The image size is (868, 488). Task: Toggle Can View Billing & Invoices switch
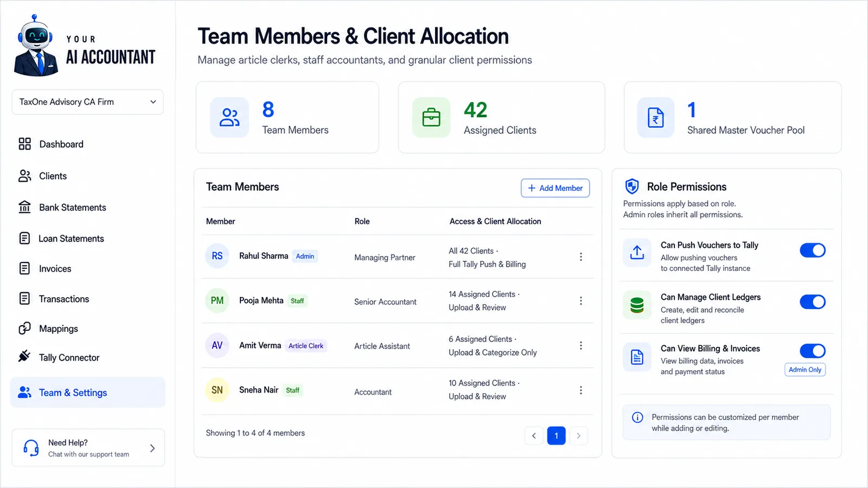point(813,351)
